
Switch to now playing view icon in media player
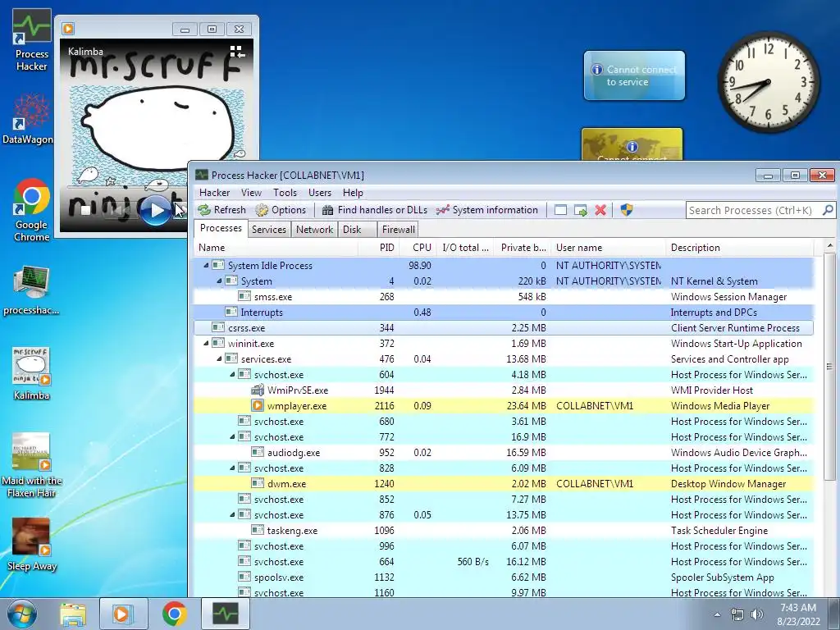[x=237, y=52]
